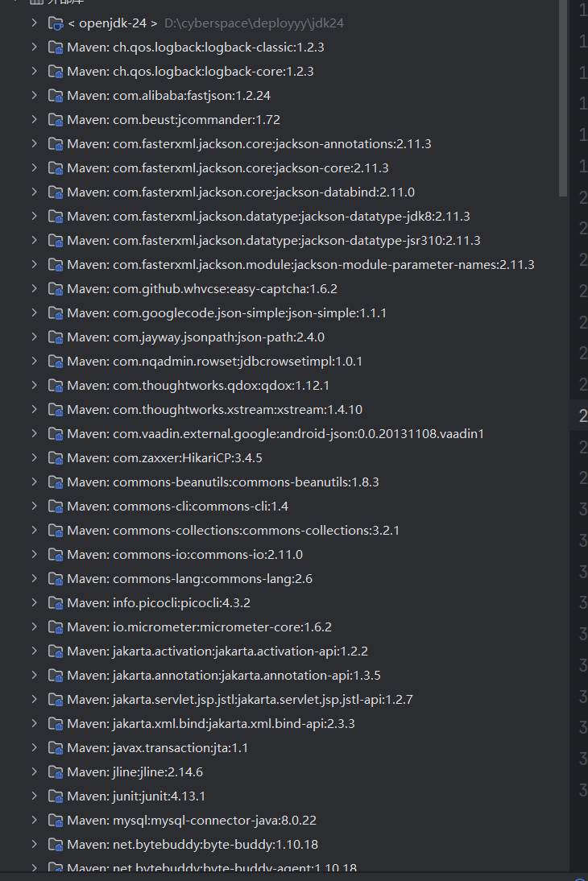Select 'Maven: jline:jline:2.14.6' text
588x881 pixels.
[x=135, y=772]
